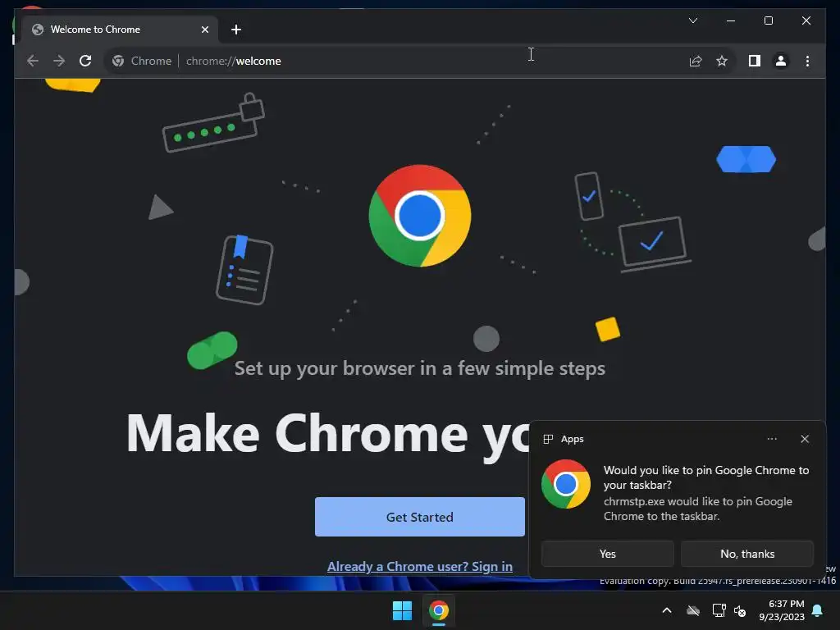Click the Get Started button

click(419, 517)
